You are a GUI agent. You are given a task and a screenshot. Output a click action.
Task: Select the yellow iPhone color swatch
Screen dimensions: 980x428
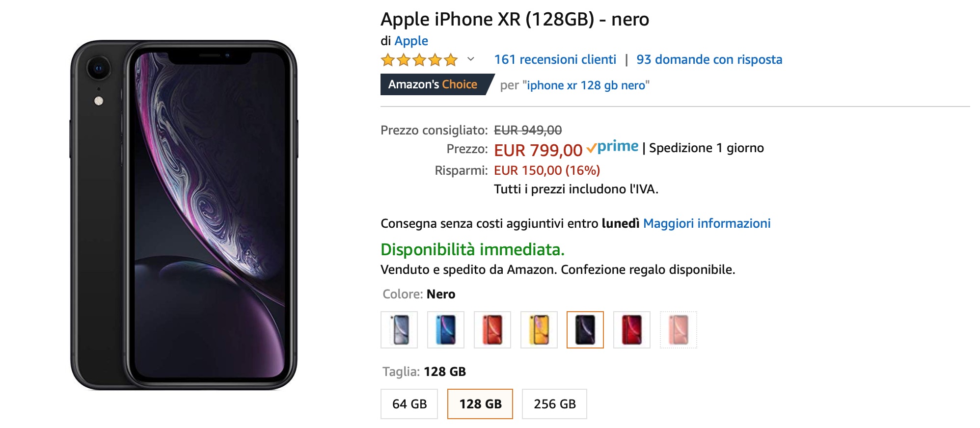click(539, 330)
